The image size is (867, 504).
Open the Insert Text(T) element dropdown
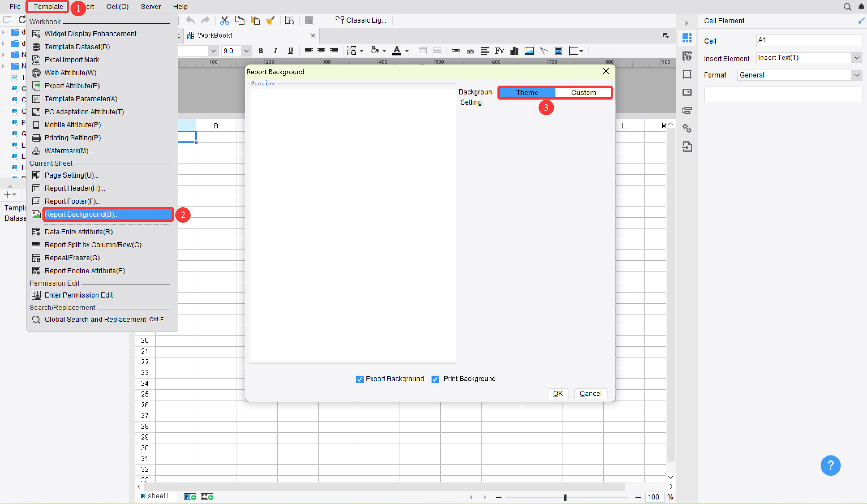tap(856, 57)
